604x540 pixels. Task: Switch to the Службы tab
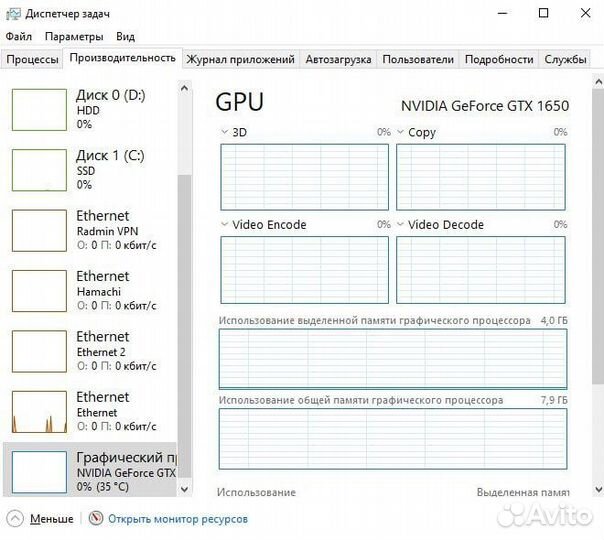tap(565, 60)
